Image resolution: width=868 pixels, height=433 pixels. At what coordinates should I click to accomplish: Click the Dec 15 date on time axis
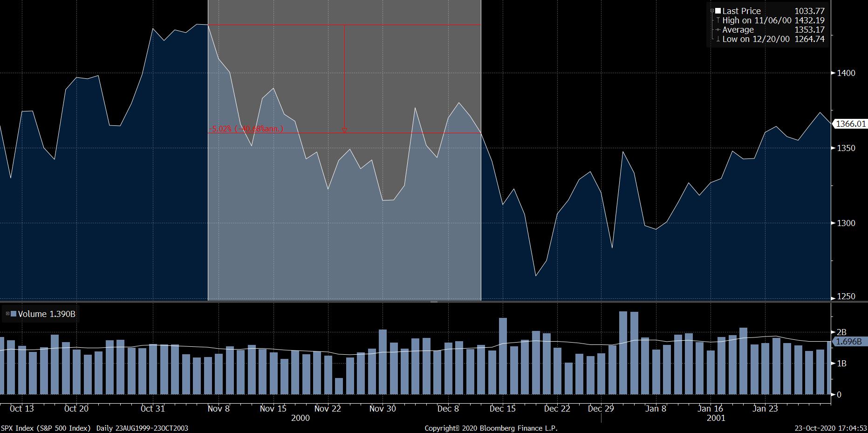[x=503, y=409]
